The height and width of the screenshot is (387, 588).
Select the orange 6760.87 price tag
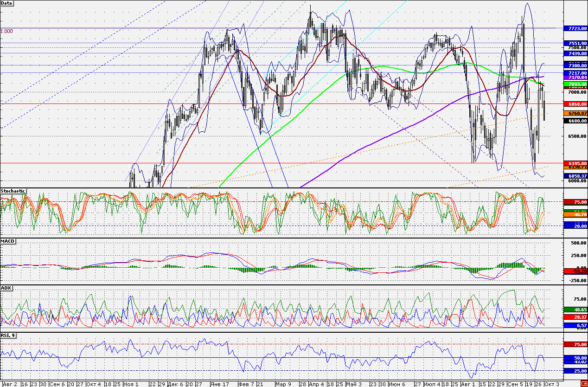point(574,113)
